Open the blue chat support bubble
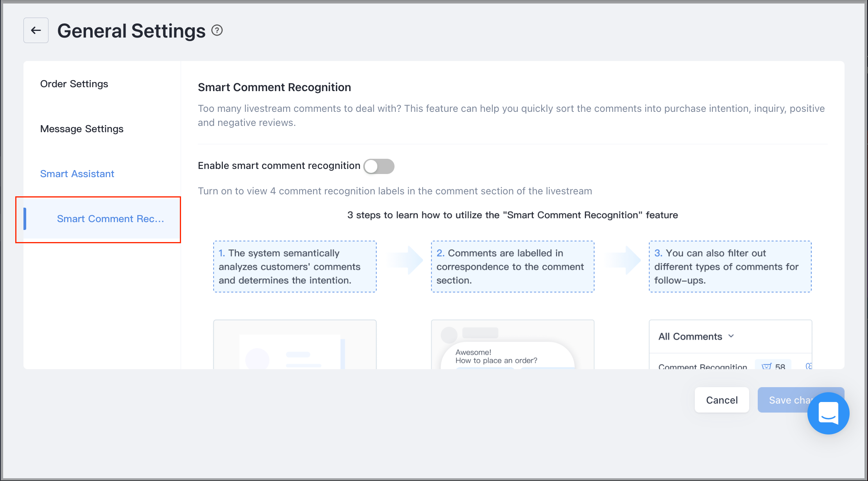 click(x=828, y=413)
